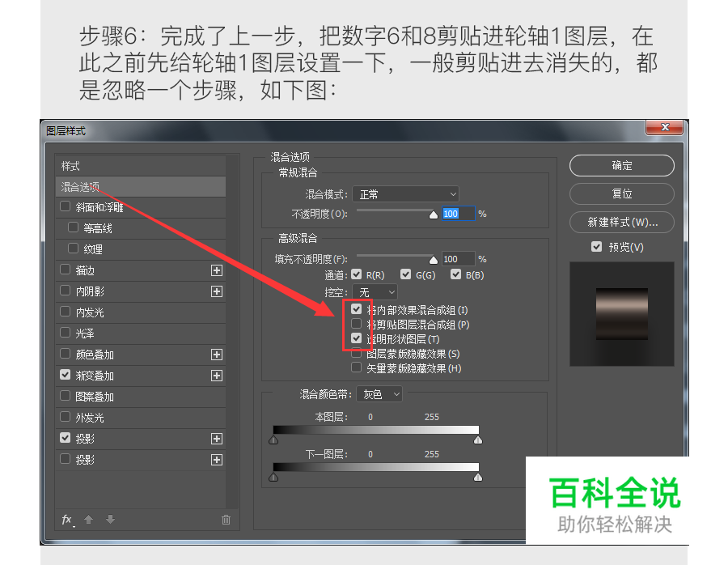Click the plus icon next to 描边
This screenshot has width=728, height=565.
[x=217, y=270]
